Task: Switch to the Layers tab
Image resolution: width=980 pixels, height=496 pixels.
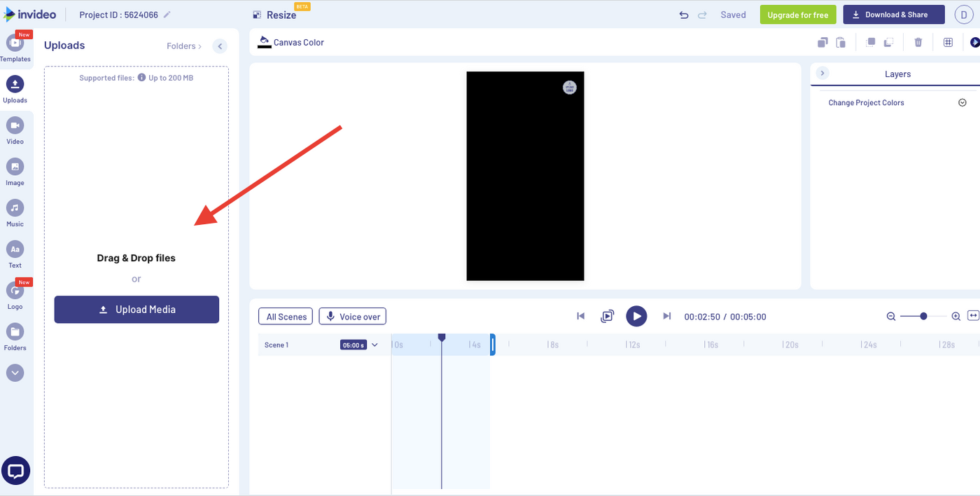Action: pyautogui.click(x=897, y=74)
